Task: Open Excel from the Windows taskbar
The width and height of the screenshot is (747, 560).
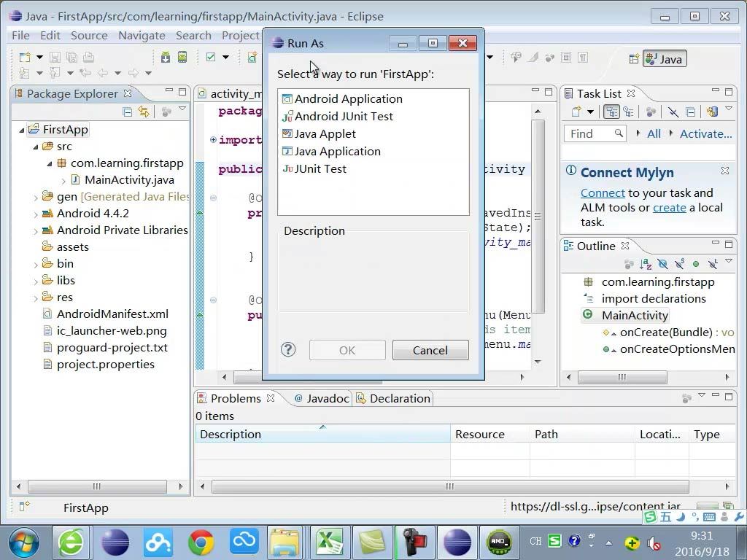Action: pyautogui.click(x=329, y=542)
